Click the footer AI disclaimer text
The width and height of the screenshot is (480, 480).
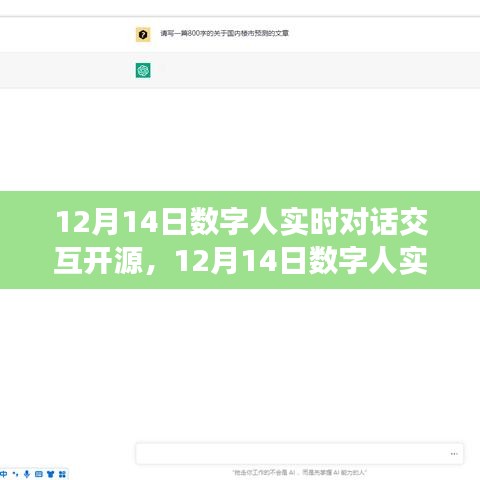[x=299, y=472]
